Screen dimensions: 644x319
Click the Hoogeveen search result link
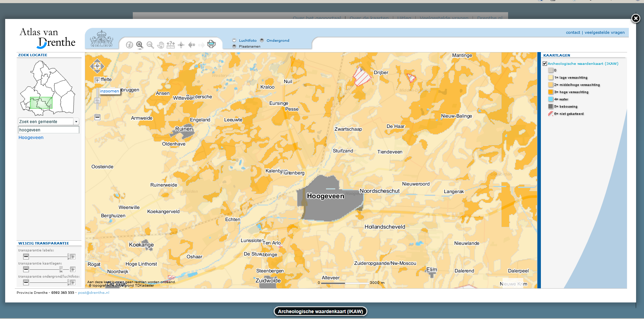tap(31, 138)
